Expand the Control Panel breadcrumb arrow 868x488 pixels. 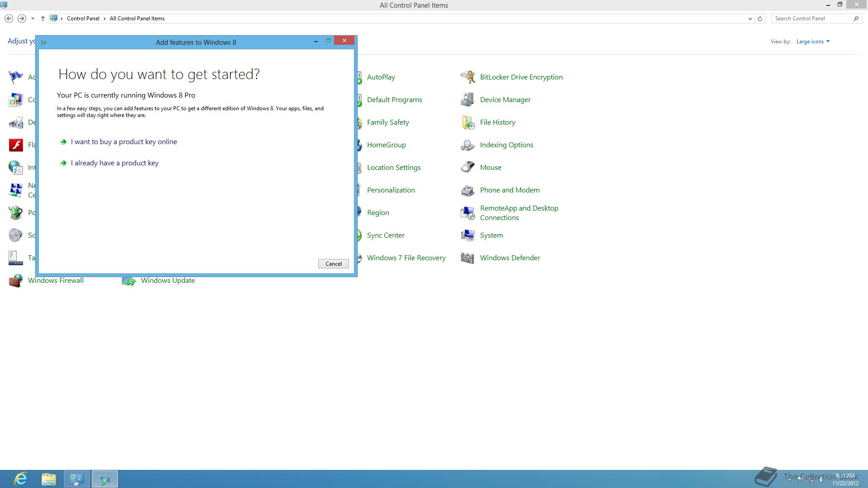point(105,19)
